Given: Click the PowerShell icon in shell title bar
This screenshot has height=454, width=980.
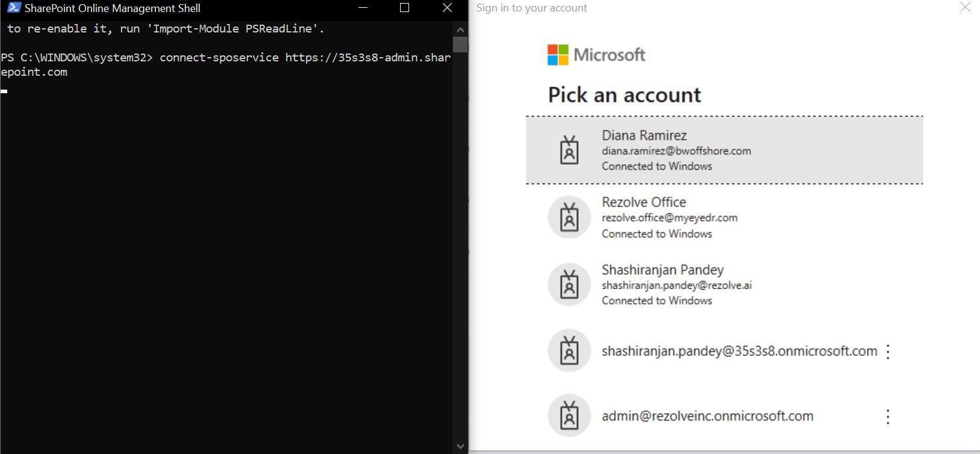Looking at the screenshot, I should [x=14, y=8].
